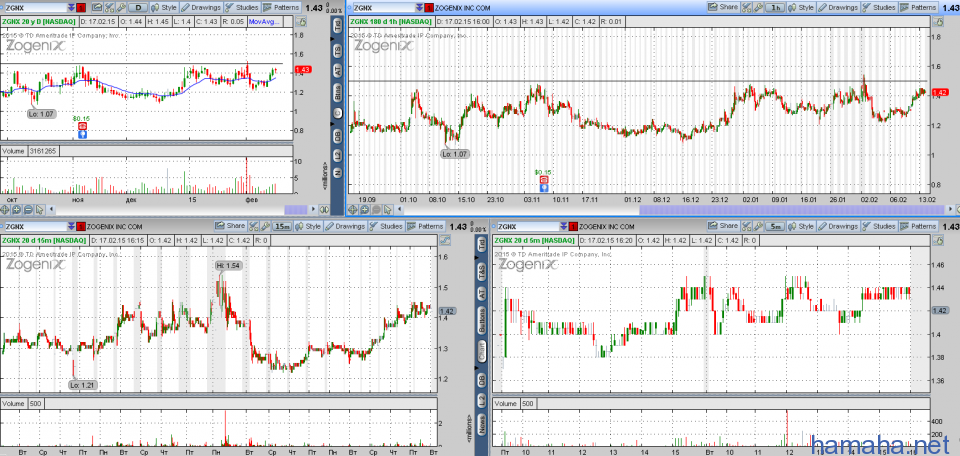The height and width of the screenshot is (456, 960).
Task: Click the chart-mode icon at the 5m chart's top right
Action: [x=939, y=240]
